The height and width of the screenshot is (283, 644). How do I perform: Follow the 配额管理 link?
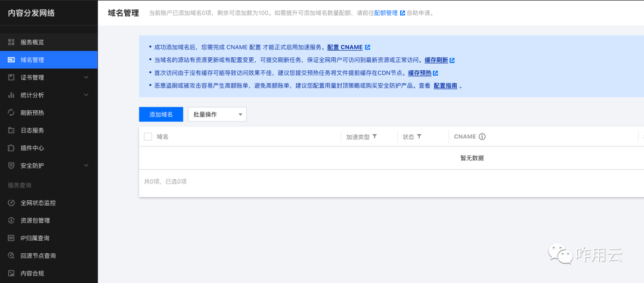(386, 13)
